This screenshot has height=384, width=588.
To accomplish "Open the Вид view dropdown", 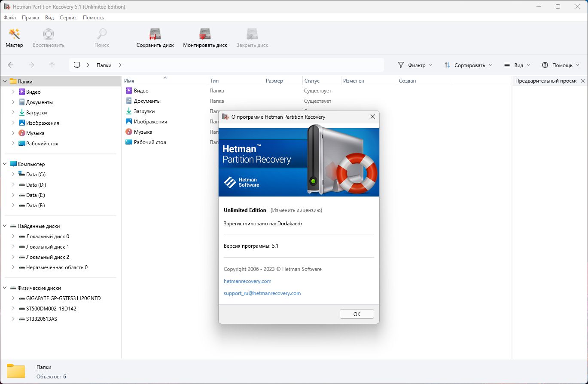I will pos(517,65).
